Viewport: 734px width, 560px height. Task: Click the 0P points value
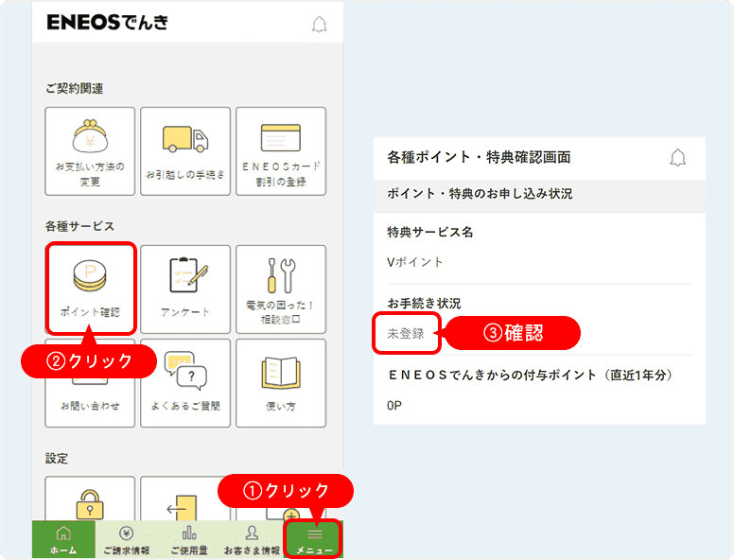click(x=394, y=405)
